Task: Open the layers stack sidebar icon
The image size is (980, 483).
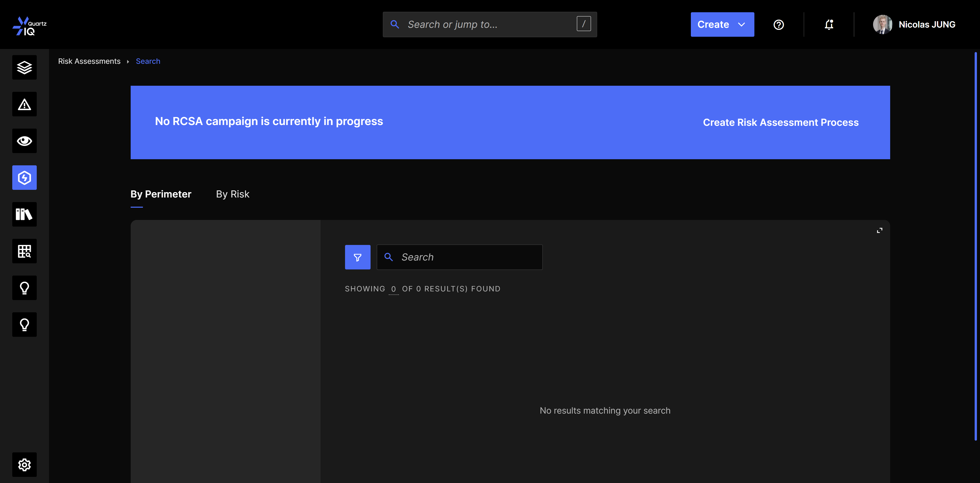Action: [x=24, y=67]
